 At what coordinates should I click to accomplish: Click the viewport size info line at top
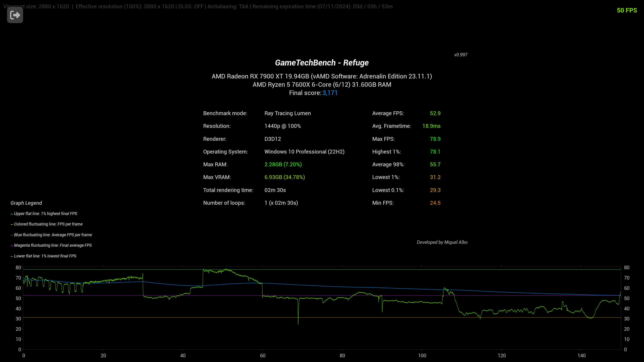(198, 7)
